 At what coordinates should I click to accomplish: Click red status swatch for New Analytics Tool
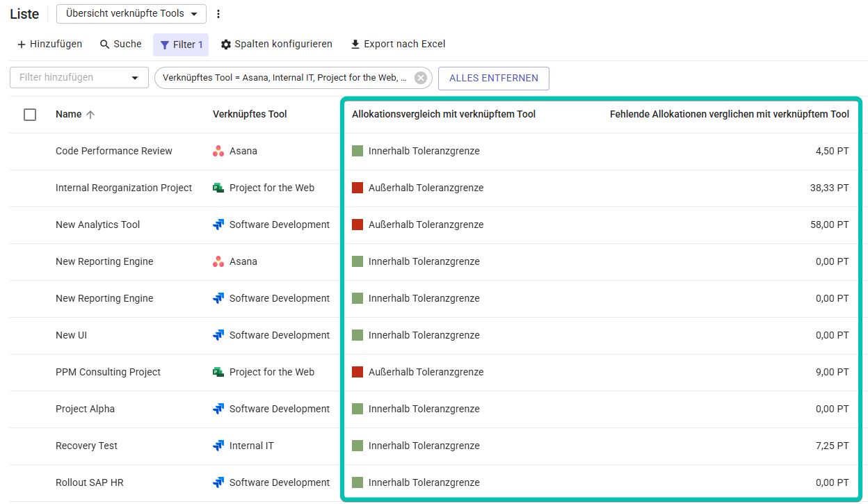tap(357, 225)
